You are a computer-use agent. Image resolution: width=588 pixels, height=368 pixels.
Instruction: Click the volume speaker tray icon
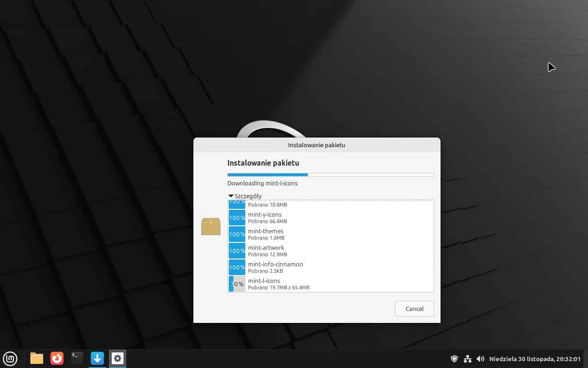tap(481, 359)
